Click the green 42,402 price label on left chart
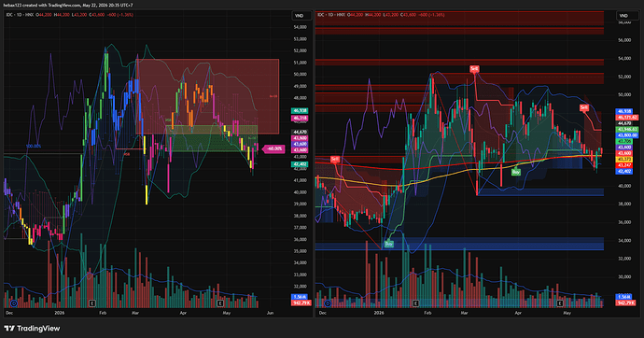The height and width of the screenshot is (338, 644). tap(300, 164)
